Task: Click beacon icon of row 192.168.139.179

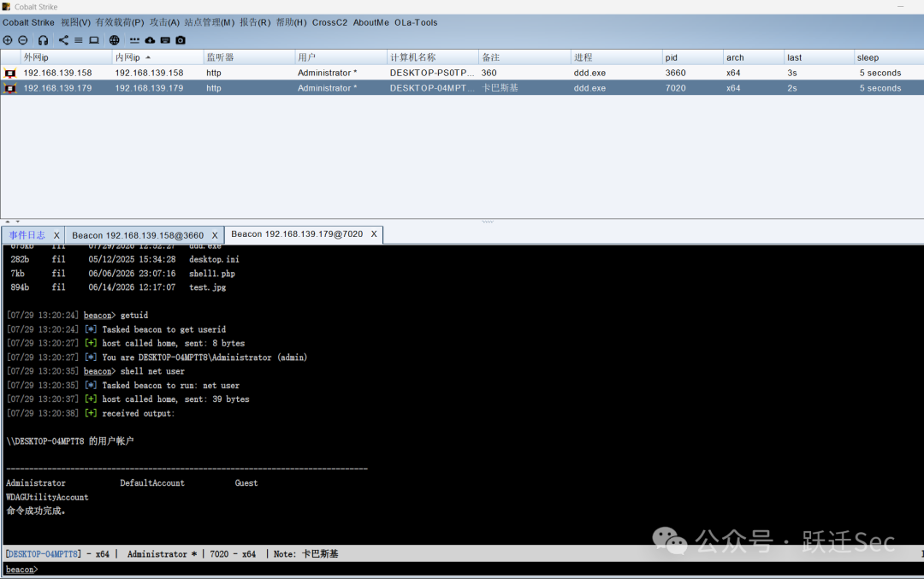Action: (10, 88)
